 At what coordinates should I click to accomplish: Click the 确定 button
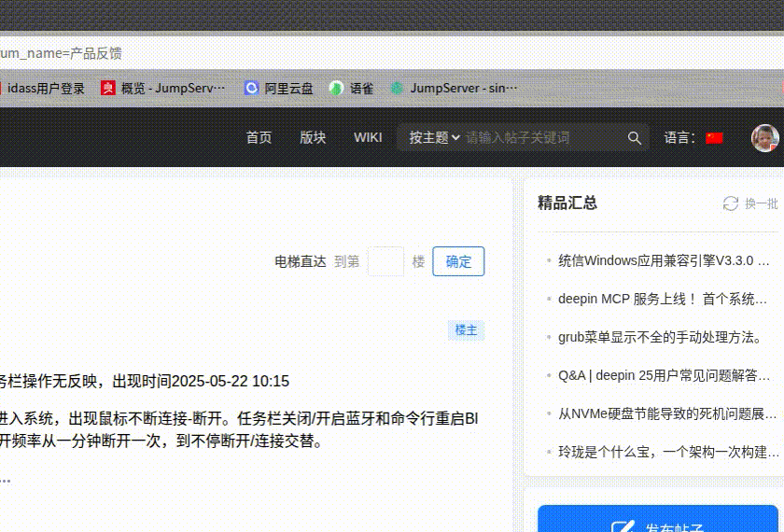point(458,261)
